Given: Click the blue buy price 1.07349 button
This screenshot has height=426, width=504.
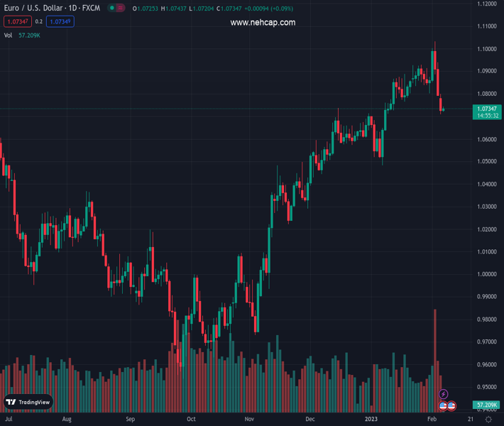Looking at the screenshot, I should pos(60,22).
